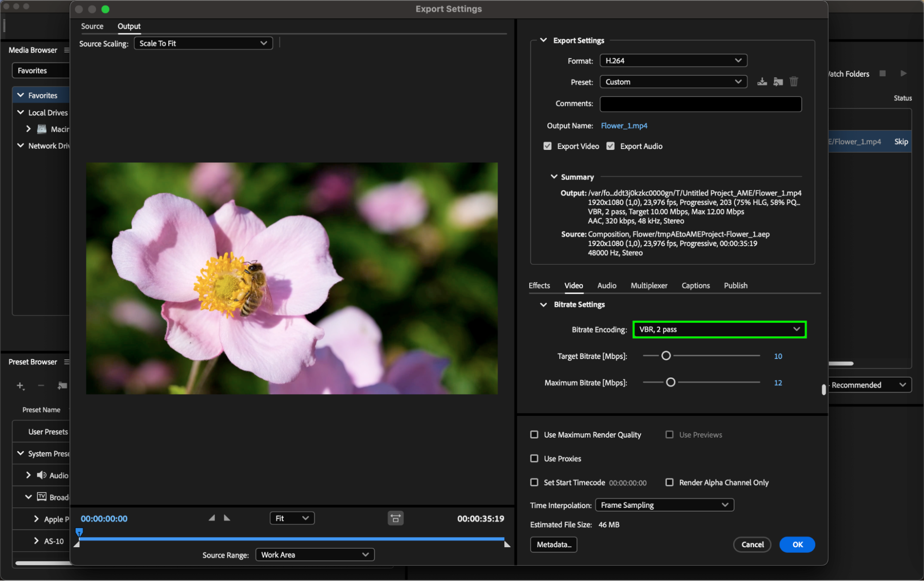Click the Media Browser panel menu icon
The height and width of the screenshot is (581, 924).
[67, 50]
